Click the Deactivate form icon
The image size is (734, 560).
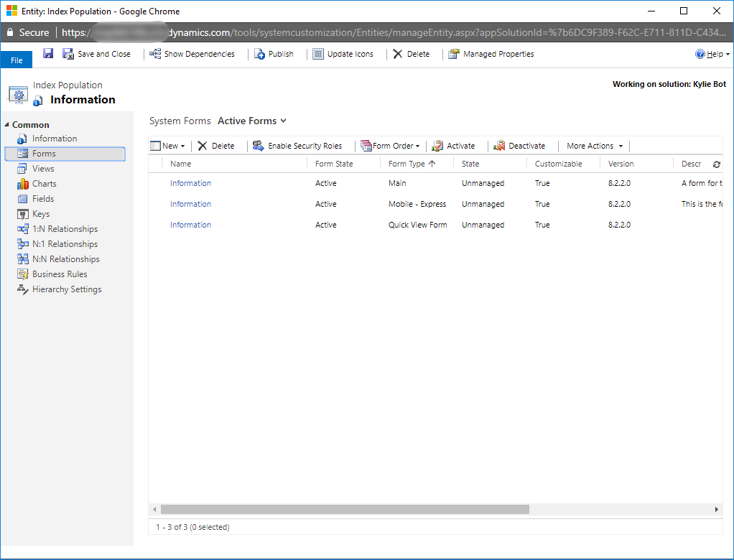point(499,146)
